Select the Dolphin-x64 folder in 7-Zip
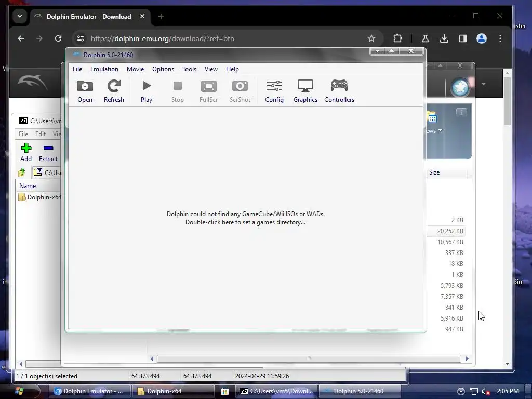 (x=39, y=197)
